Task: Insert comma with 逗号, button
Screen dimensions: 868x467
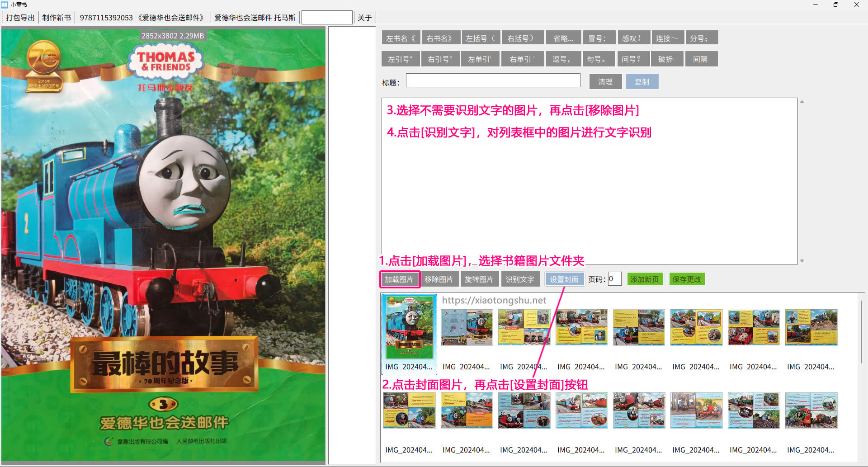Action: click(x=563, y=59)
